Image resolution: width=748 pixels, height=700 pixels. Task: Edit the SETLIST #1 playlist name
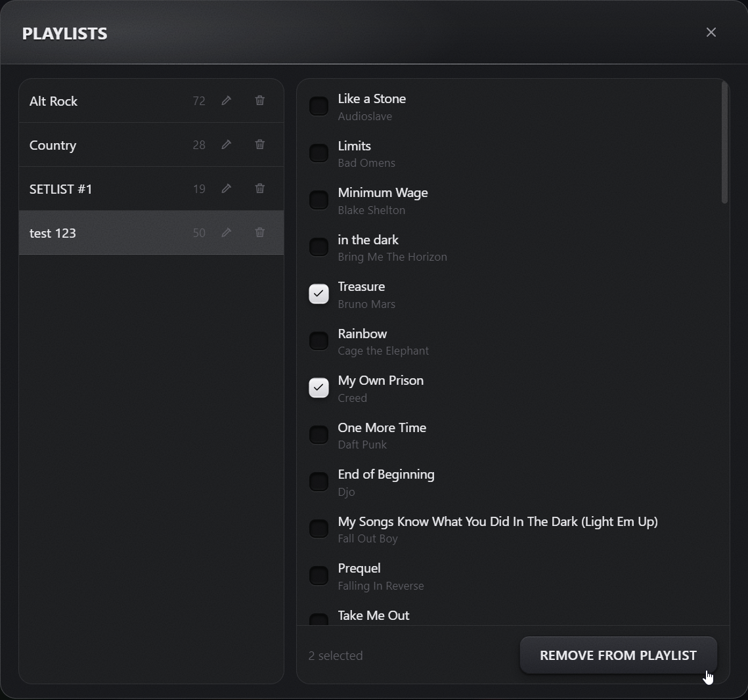227,188
